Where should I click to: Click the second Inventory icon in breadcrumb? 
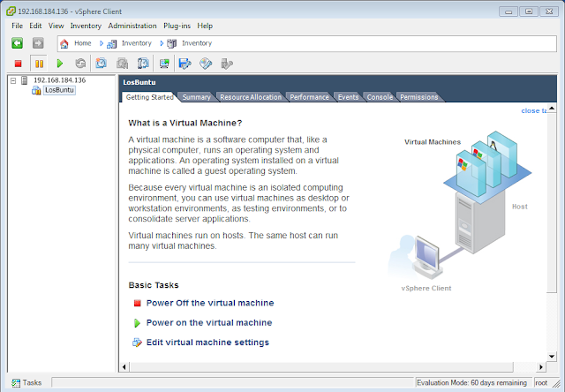171,43
